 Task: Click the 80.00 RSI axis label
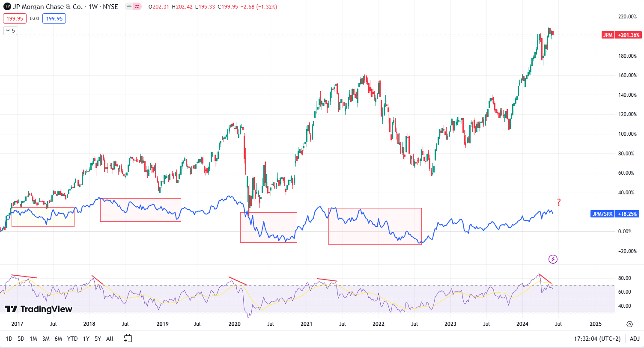625,278
